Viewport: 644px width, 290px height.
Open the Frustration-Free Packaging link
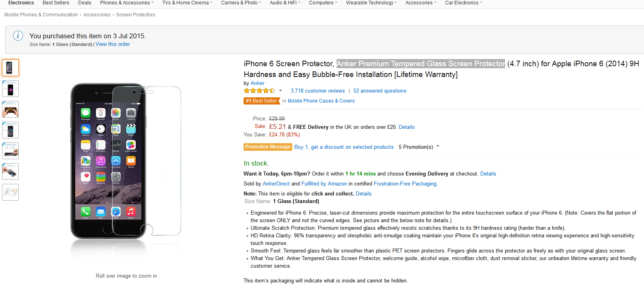[x=405, y=184]
